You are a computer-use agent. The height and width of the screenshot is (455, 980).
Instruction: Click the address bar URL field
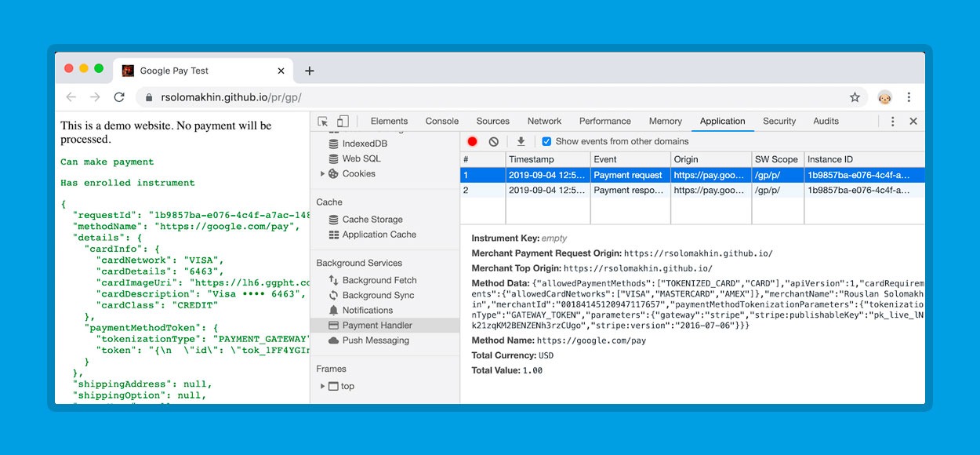[x=502, y=97]
